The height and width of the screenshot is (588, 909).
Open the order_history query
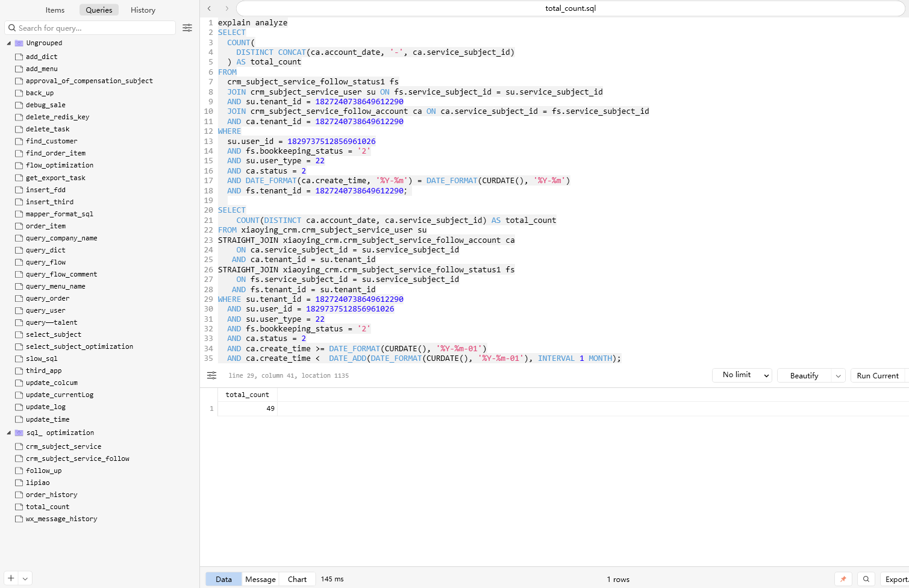point(52,495)
